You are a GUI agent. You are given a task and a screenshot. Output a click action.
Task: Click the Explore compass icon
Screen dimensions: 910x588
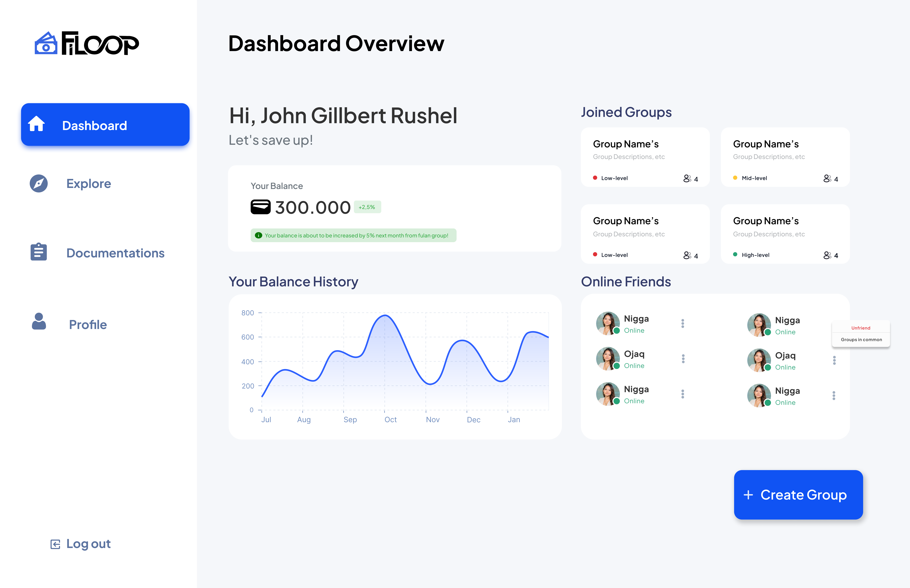(39, 184)
